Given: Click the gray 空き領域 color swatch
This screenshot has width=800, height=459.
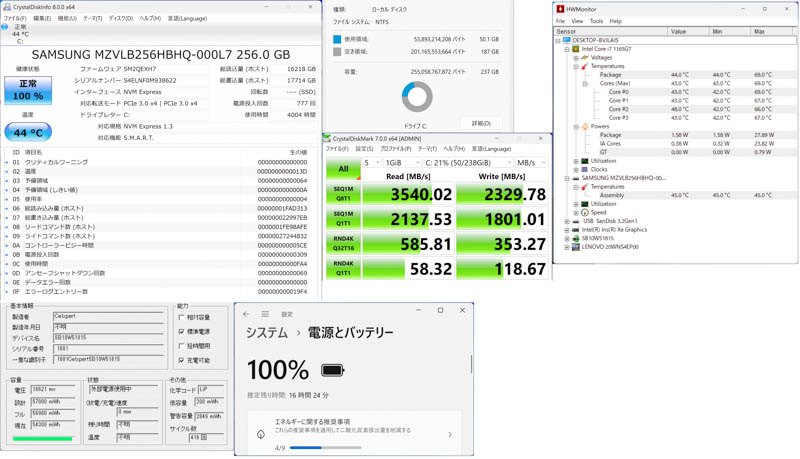Looking at the screenshot, I should (337, 52).
